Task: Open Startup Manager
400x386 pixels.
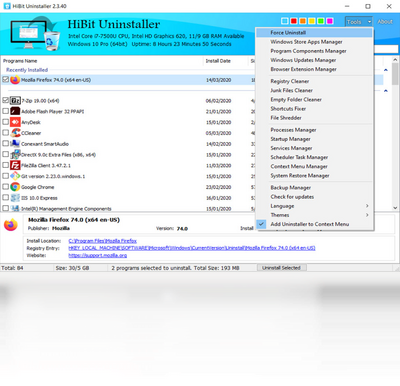Action: pos(314,139)
